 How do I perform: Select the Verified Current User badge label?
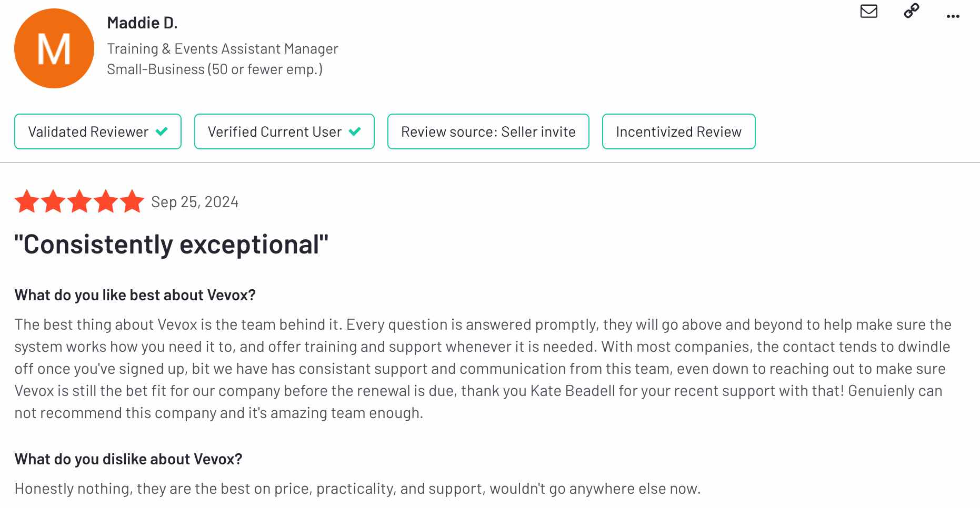274,132
